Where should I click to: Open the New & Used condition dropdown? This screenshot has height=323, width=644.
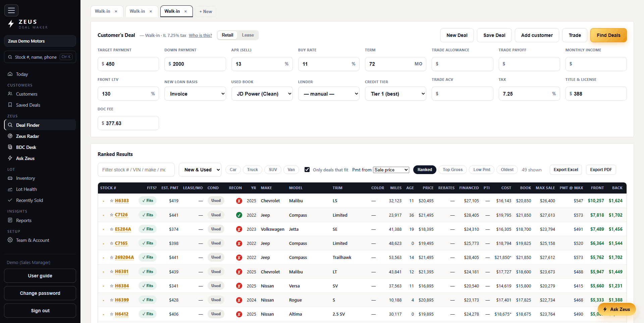[200, 170]
